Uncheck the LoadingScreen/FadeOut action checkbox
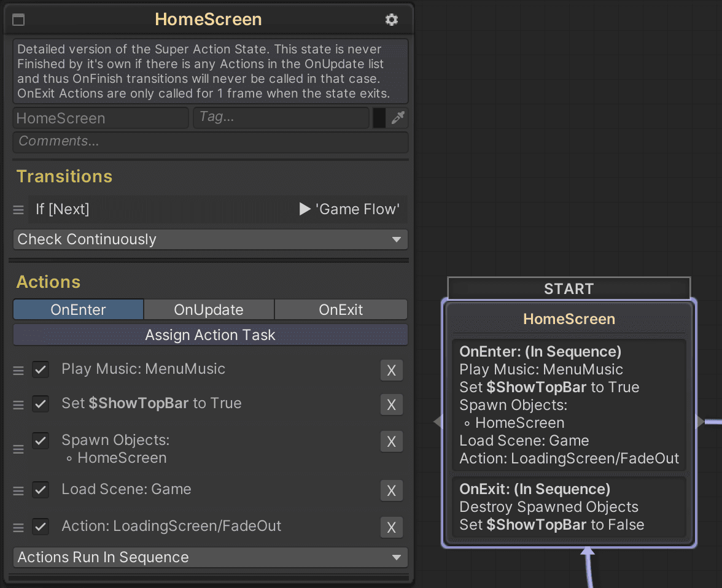 coord(41,526)
